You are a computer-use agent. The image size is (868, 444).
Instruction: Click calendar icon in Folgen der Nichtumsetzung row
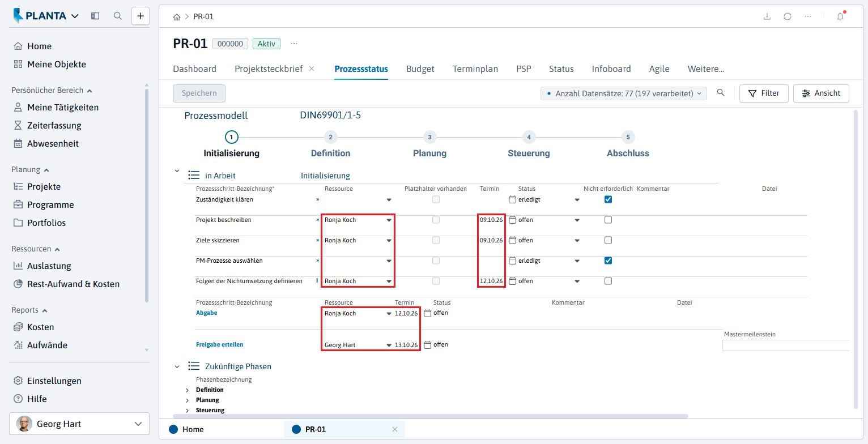pyautogui.click(x=513, y=281)
